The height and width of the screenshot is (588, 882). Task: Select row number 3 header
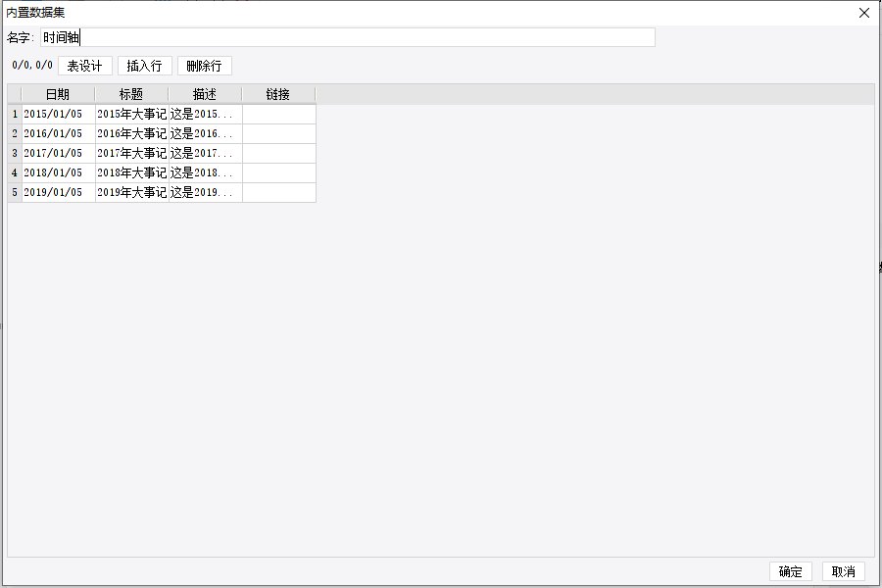(x=15, y=154)
